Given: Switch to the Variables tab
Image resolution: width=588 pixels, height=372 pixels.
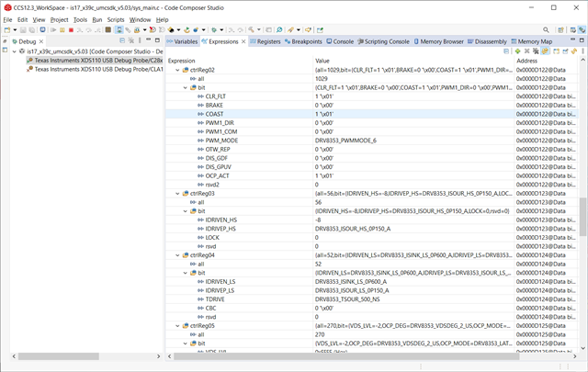Looking at the screenshot, I should click(x=182, y=41).
